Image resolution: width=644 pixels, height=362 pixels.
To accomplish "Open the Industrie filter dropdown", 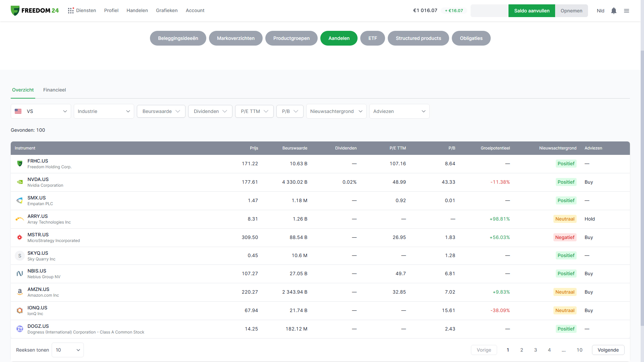I will (104, 111).
